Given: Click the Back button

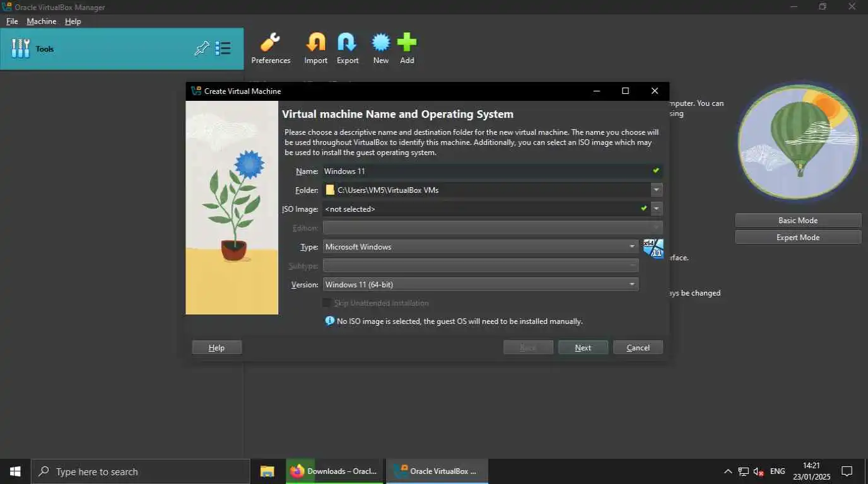Looking at the screenshot, I should [528, 347].
